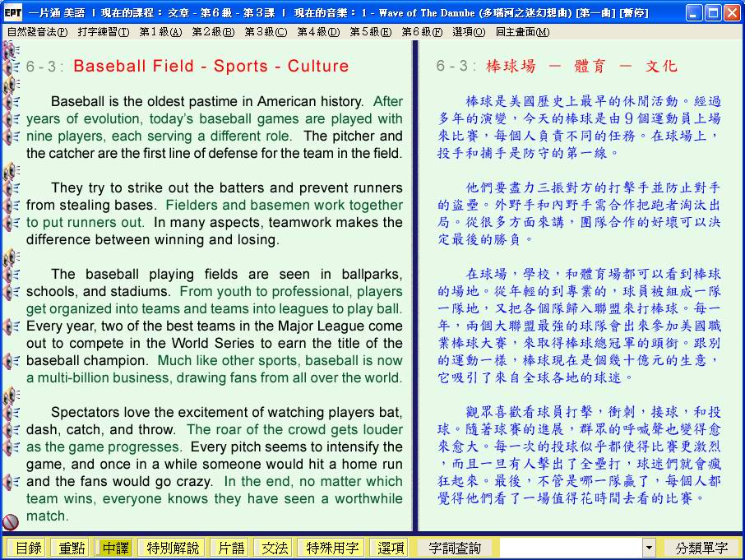This screenshot has height=560, width=745.
Task: Play audio for 'from stealing bases' line
Action: (12, 206)
